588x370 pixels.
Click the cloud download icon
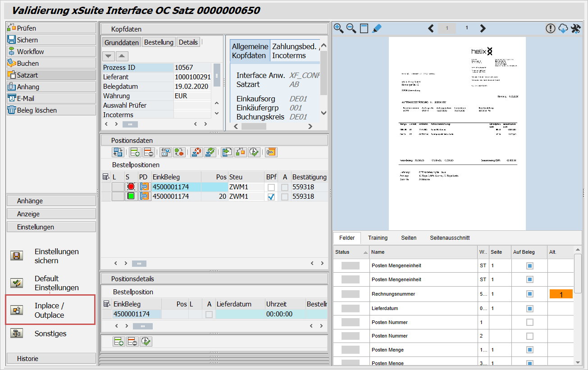click(563, 28)
